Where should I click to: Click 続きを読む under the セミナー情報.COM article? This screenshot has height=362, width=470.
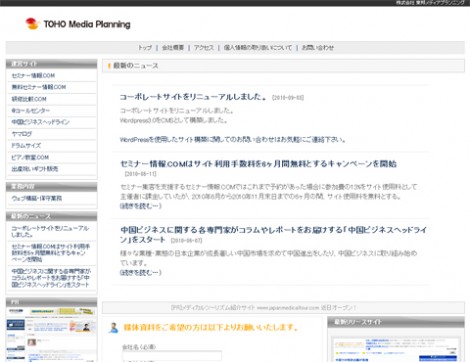pyautogui.click(x=140, y=206)
